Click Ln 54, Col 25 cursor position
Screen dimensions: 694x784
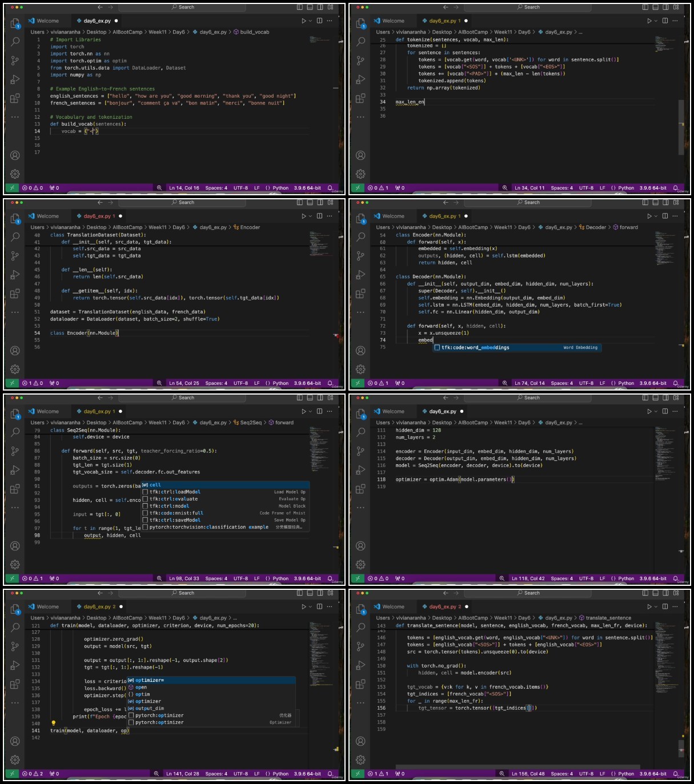pyautogui.click(x=184, y=383)
